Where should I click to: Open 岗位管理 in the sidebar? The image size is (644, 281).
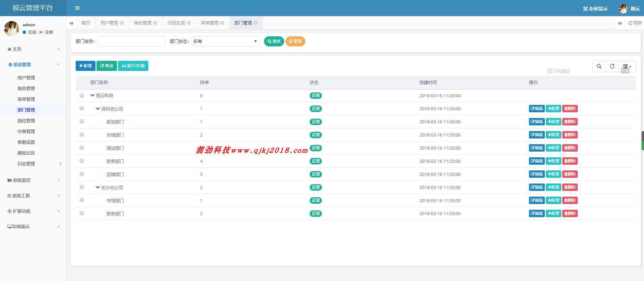pyautogui.click(x=26, y=121)
